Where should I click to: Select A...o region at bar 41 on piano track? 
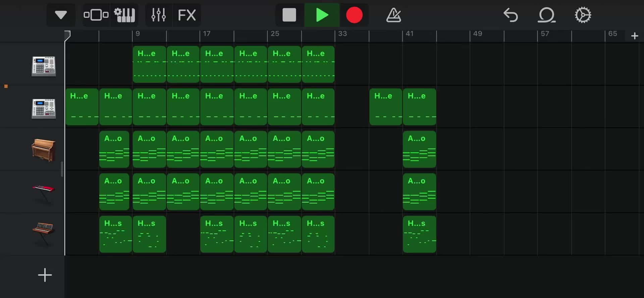tap(419, 149)
